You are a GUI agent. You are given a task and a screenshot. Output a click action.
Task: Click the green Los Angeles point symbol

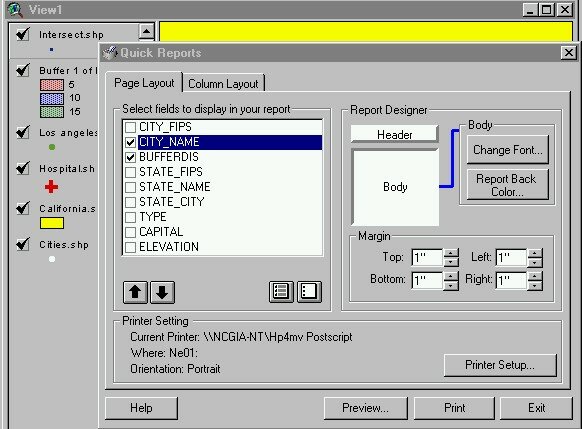[52, 147]
